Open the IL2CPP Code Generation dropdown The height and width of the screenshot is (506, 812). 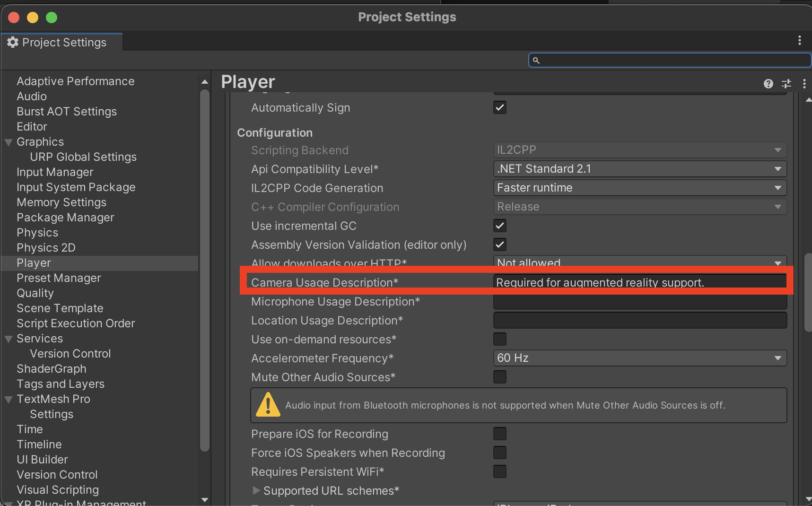640,188
